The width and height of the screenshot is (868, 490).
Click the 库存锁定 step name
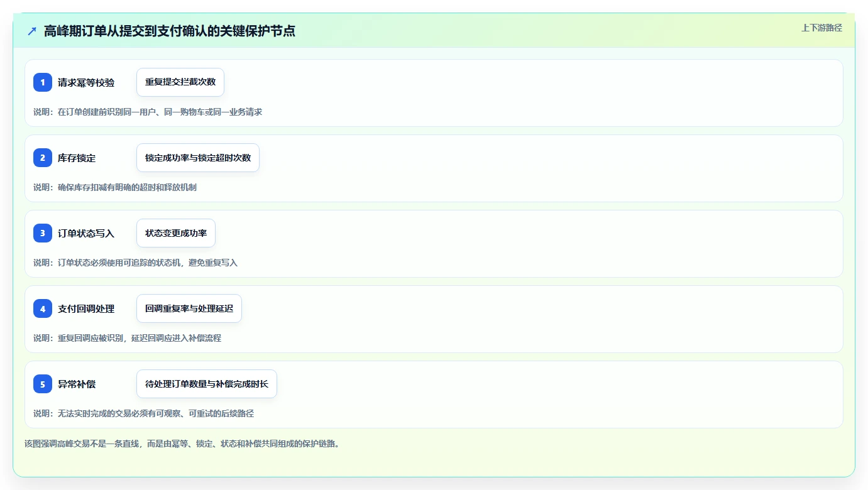point(77,158)
